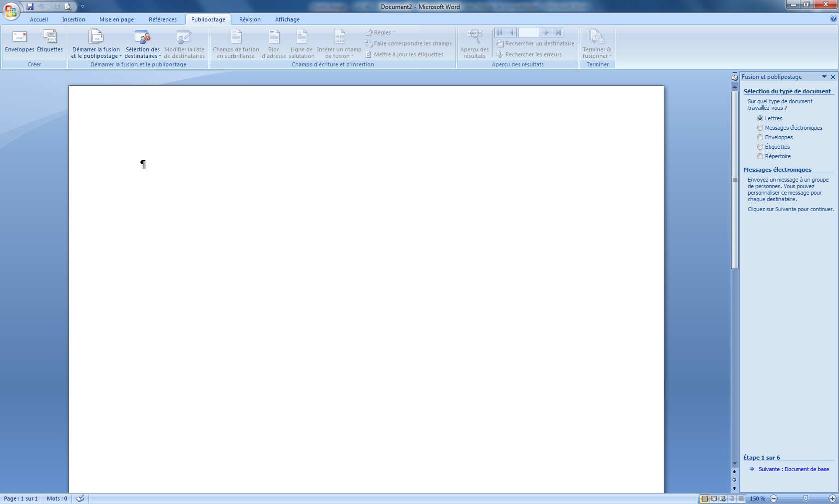
Task: Click the proofing check icon in status bar
Action: click(x=80, y=499)
